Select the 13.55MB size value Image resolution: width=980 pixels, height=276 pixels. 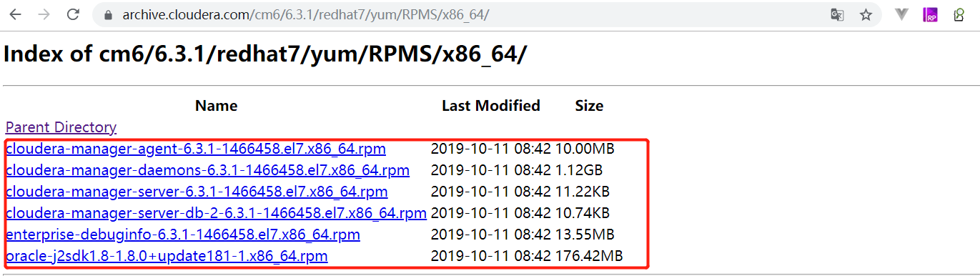585,235
